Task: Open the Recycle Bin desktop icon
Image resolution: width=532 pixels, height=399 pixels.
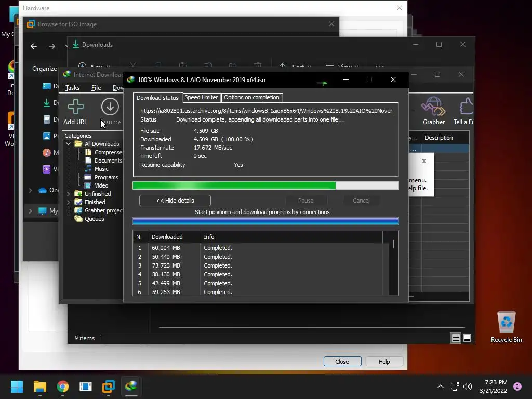Action: [x=506, y=327]
